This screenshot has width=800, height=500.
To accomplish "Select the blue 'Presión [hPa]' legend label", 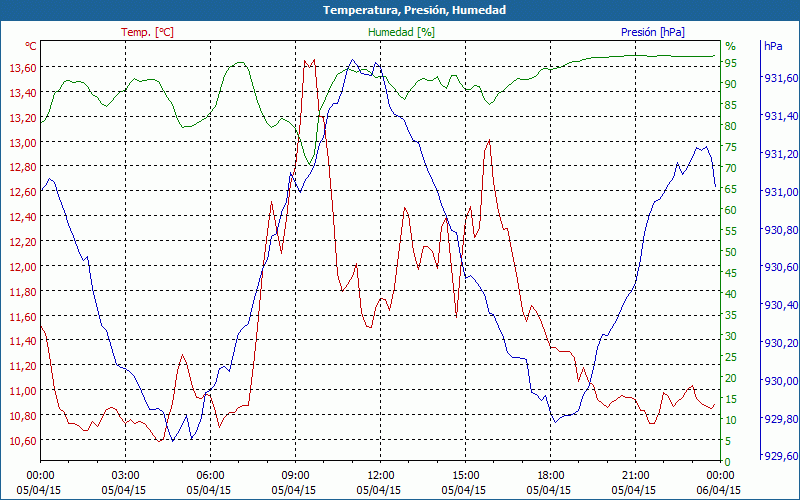I will [653, 32].
